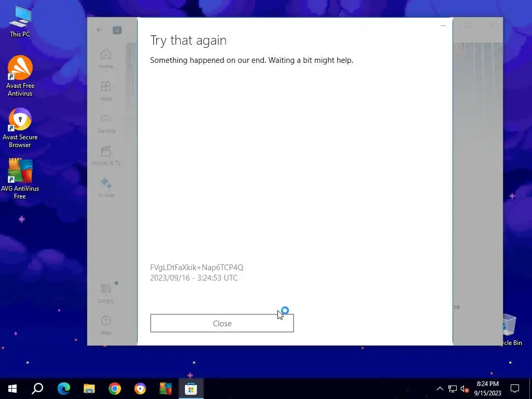
Task: Launch Google Chrome from taskbar
Action: [115, 389]
